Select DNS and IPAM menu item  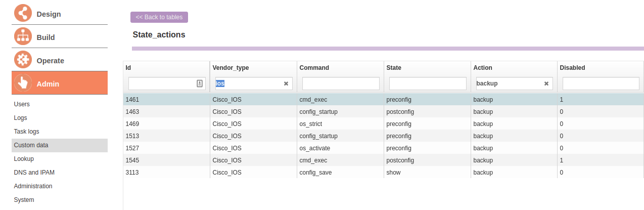click(34, 173)
